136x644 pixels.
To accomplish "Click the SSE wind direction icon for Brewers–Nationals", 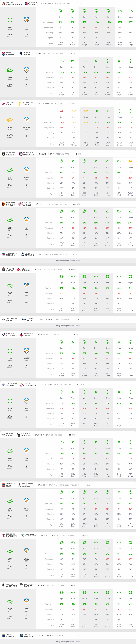I will [26, 170].
